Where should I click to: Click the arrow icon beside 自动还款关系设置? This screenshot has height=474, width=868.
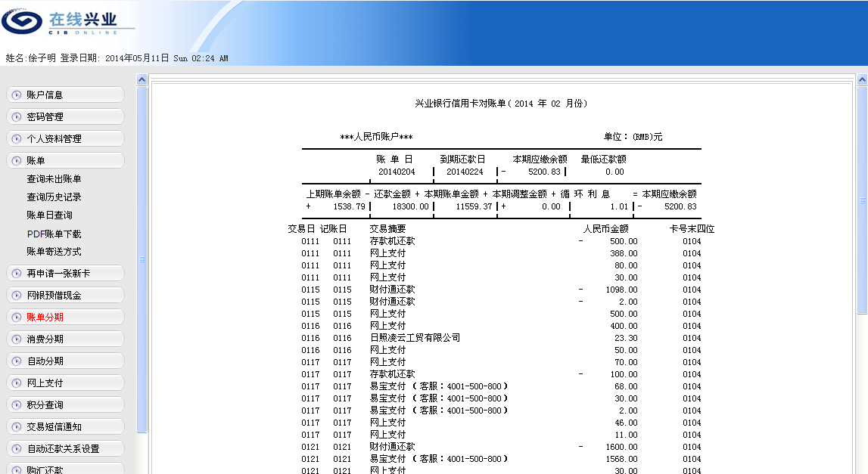17,448
